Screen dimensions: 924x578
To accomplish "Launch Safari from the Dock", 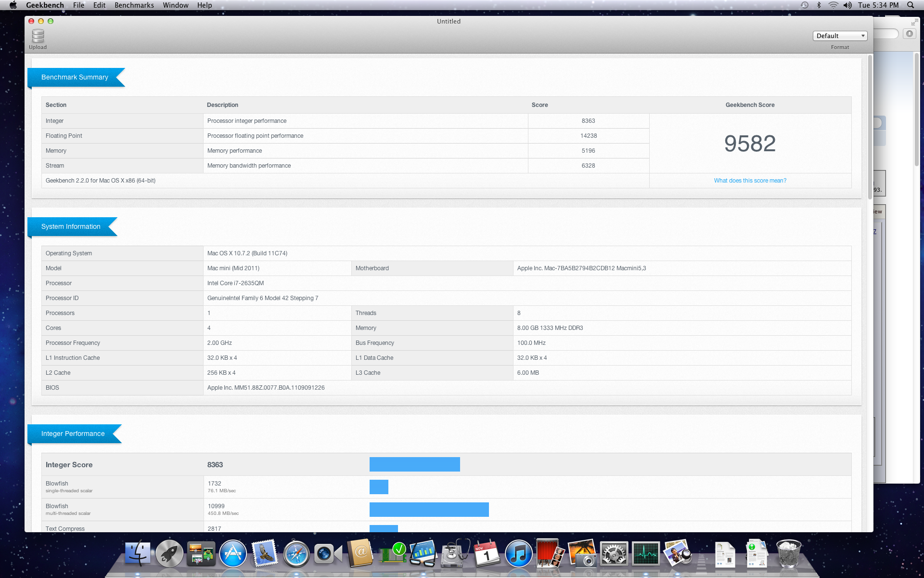I will (x=296, y=553).
